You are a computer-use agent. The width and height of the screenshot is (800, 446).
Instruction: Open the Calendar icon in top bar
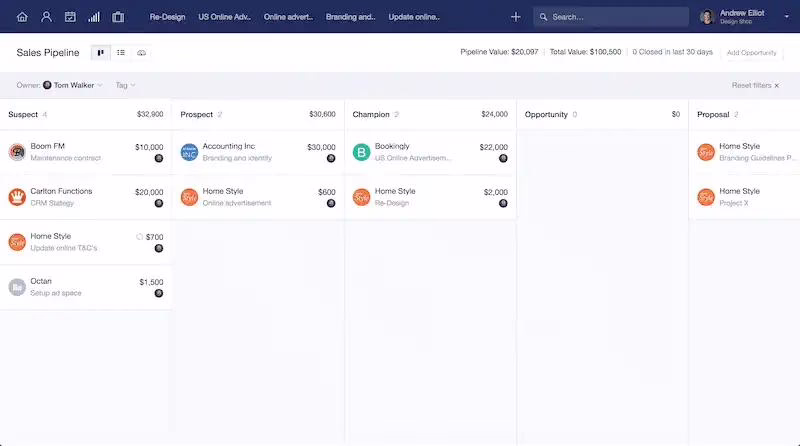pyautogui.click(x=70, y=17)
